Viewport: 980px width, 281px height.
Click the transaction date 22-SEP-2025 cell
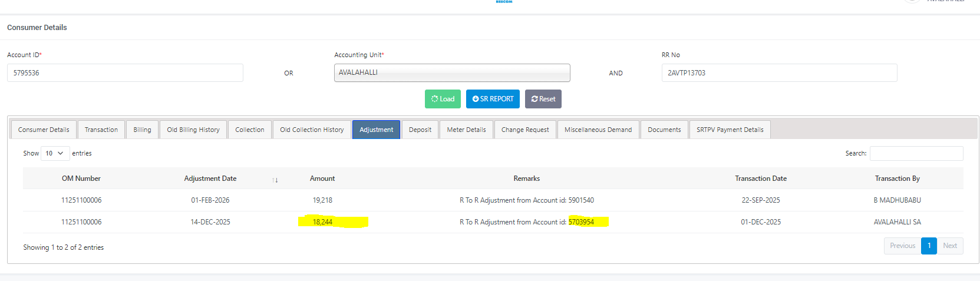(761, 200)
